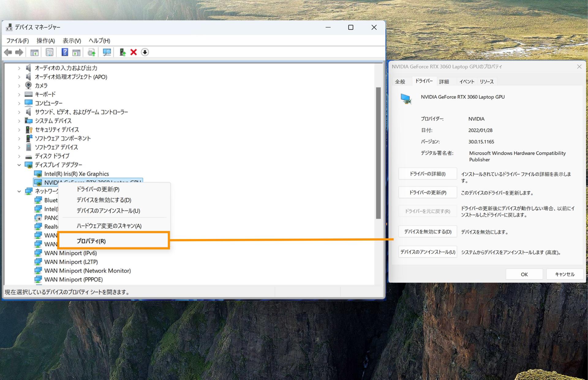Screen dimensions: 588x380
Task: Click the Intel Iris Xe Graphics device icon
Action: (38, 174)
